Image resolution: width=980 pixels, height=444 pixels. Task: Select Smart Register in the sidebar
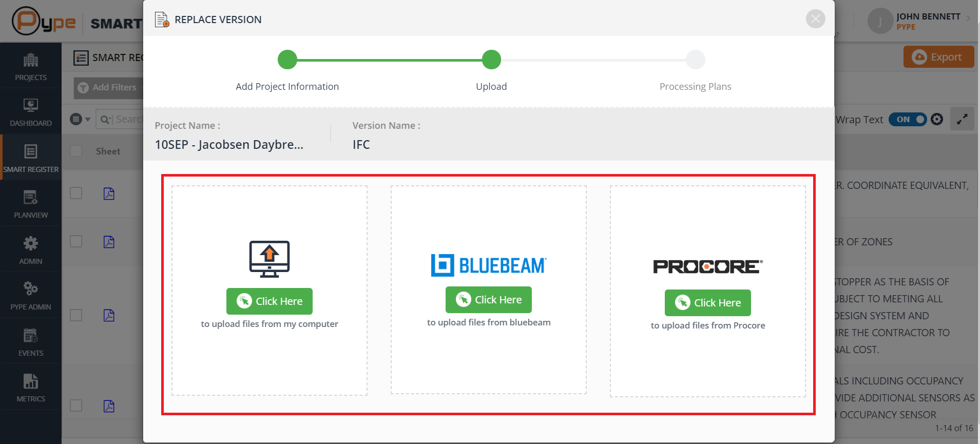[31, 158]
